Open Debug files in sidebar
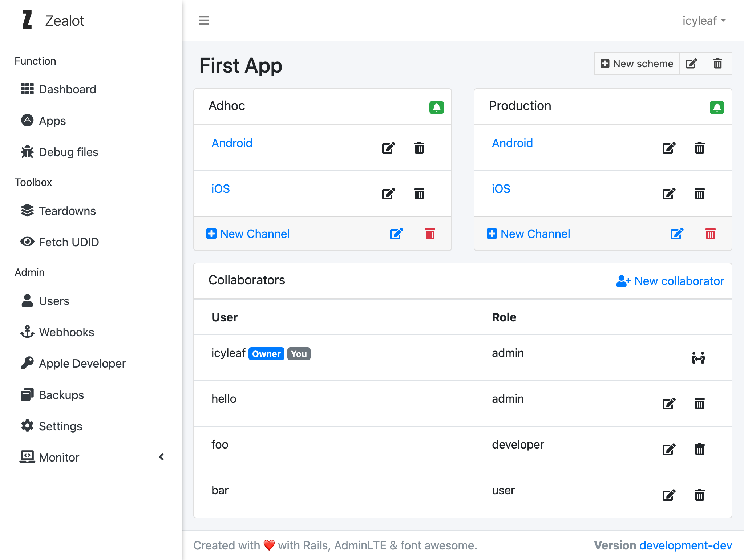The width and height of the screenshot is (744, 560). pyautogui.click(x=68, y=152)
